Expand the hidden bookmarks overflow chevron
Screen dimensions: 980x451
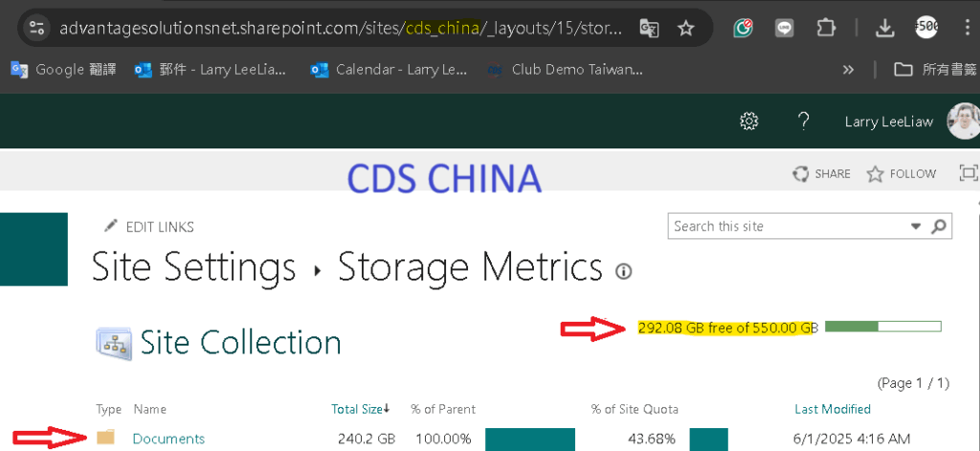848,70
